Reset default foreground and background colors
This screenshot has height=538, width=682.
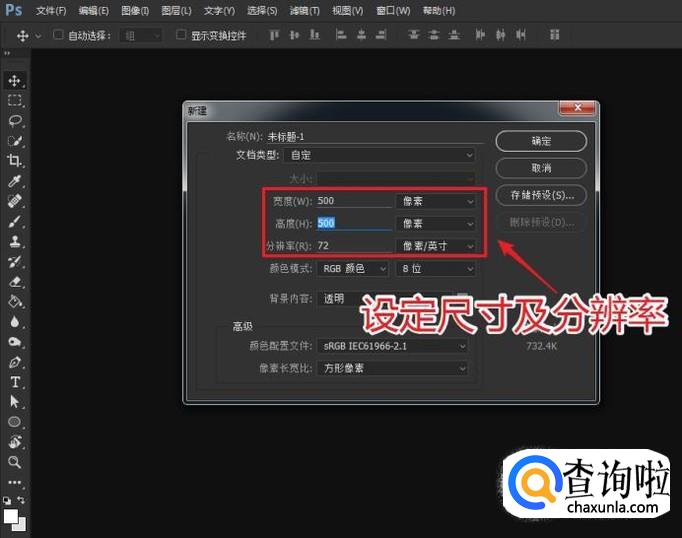point(7,500)
